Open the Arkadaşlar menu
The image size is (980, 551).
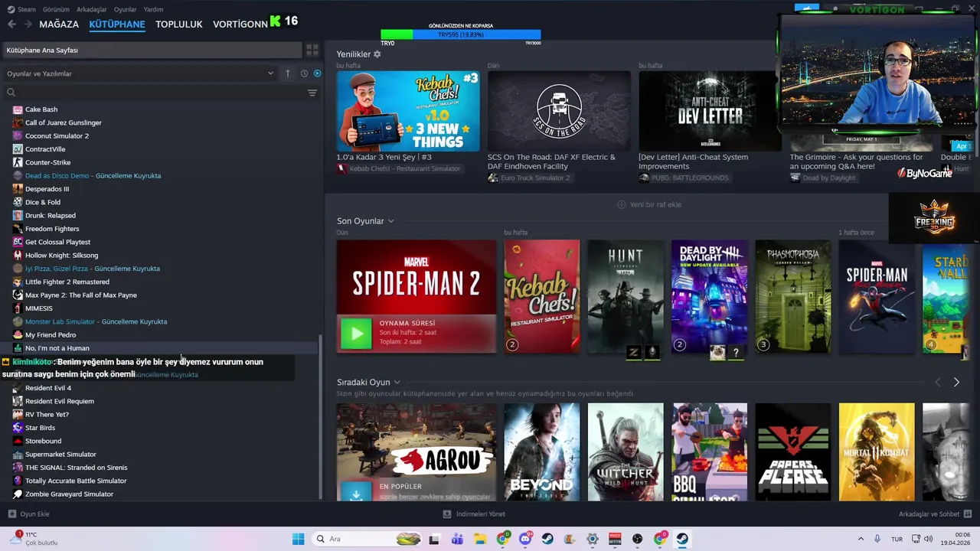click(92, 9)
